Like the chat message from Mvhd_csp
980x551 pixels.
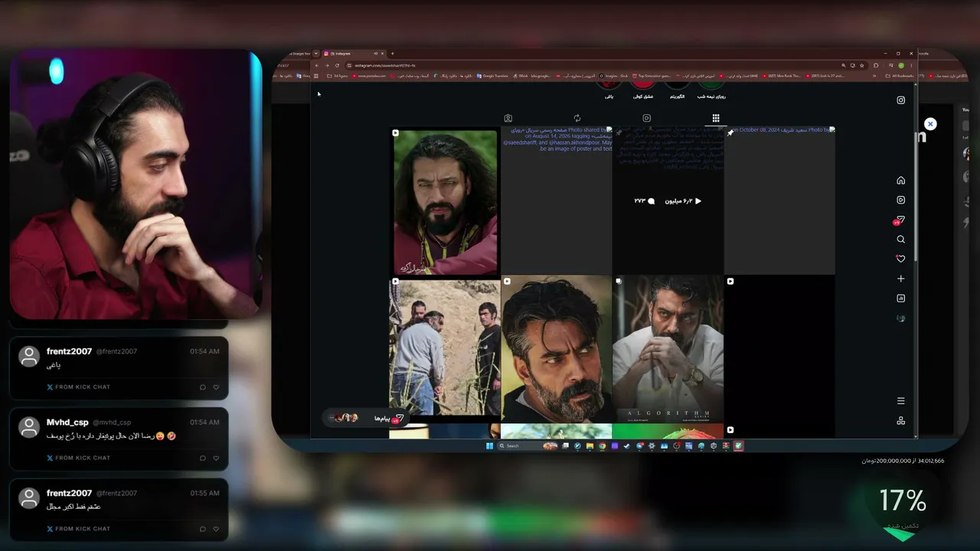[216, 458]
